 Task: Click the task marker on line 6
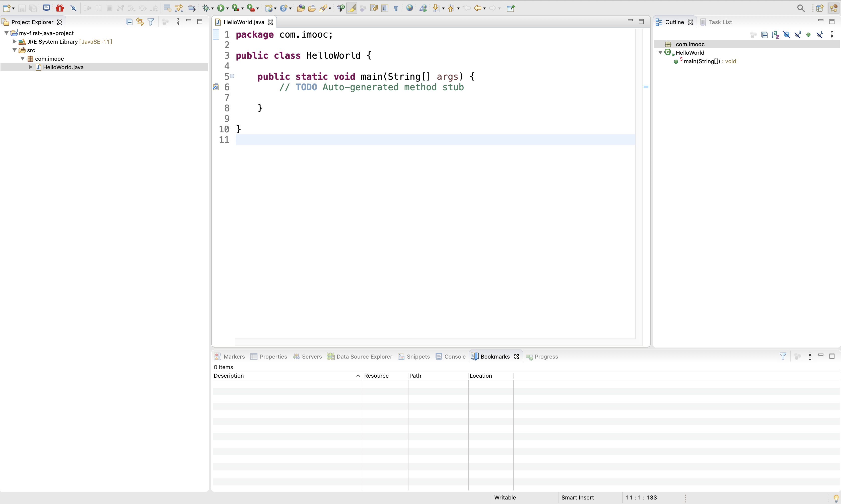point(216,87)
